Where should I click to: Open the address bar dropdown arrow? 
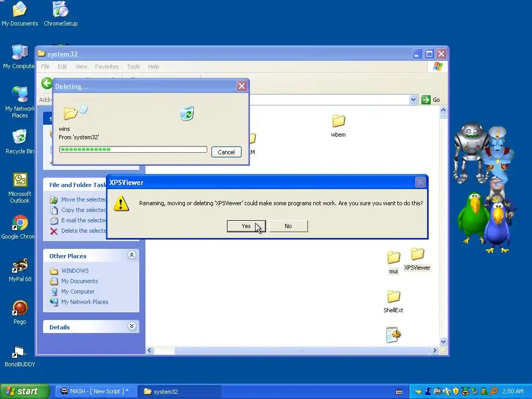click(x=413, y=100)
